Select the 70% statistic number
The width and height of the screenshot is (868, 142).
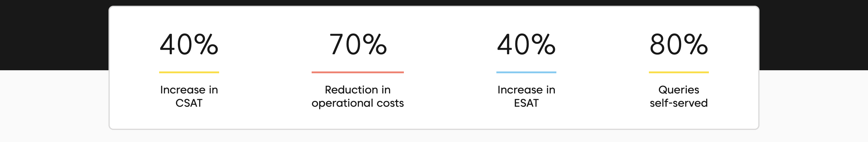357,45
